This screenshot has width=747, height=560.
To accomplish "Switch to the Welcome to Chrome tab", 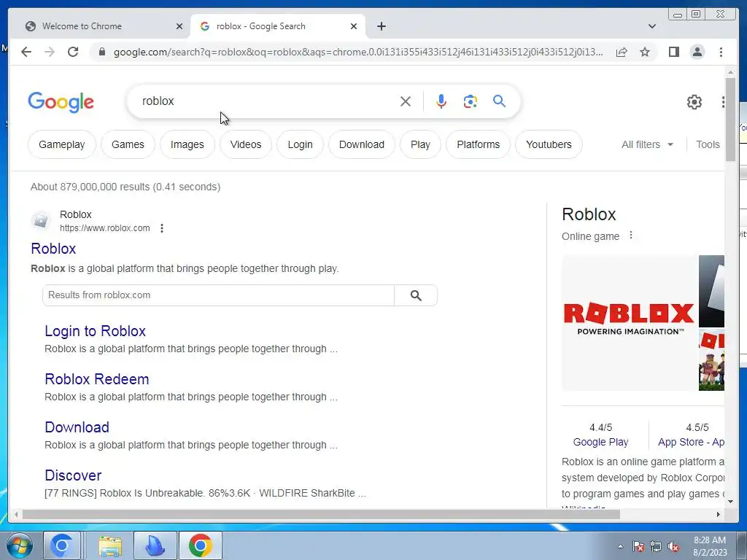I will [99, 26].
